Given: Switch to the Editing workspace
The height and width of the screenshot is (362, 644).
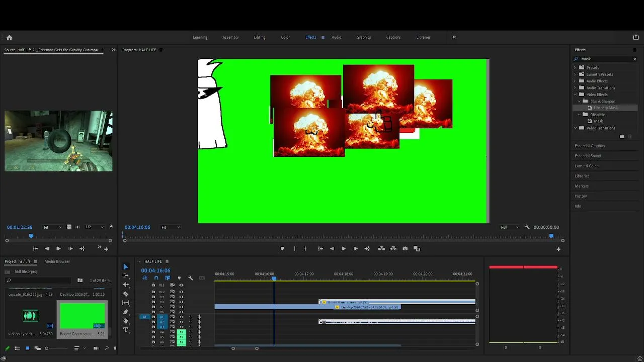Looking at the screenshot, I should (x=260, y=37).
